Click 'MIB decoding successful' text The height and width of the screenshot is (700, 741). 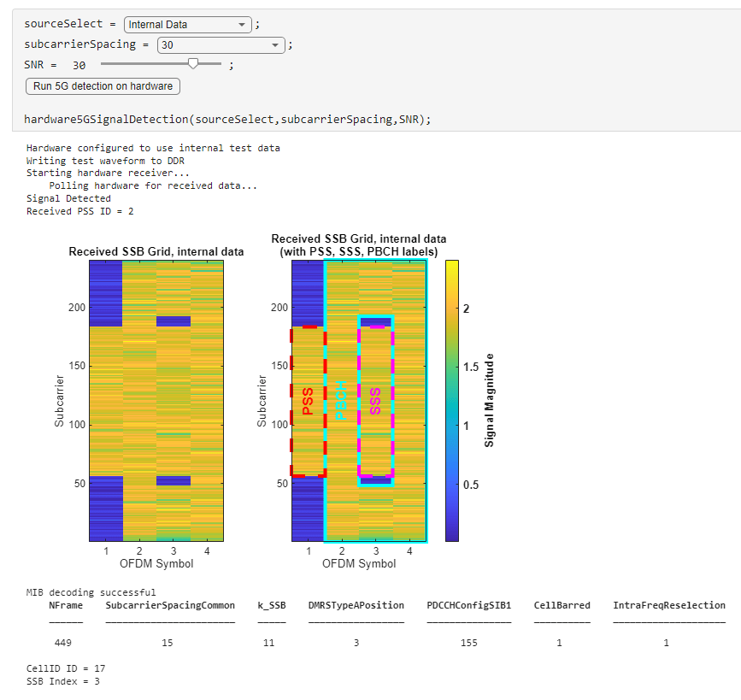[91, 592]
